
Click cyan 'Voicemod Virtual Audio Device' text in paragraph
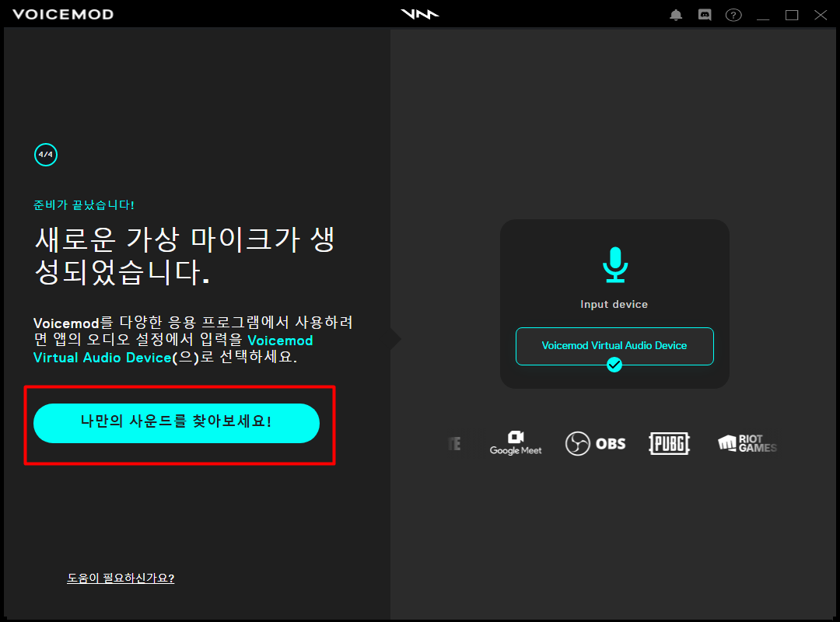[173, 349]
